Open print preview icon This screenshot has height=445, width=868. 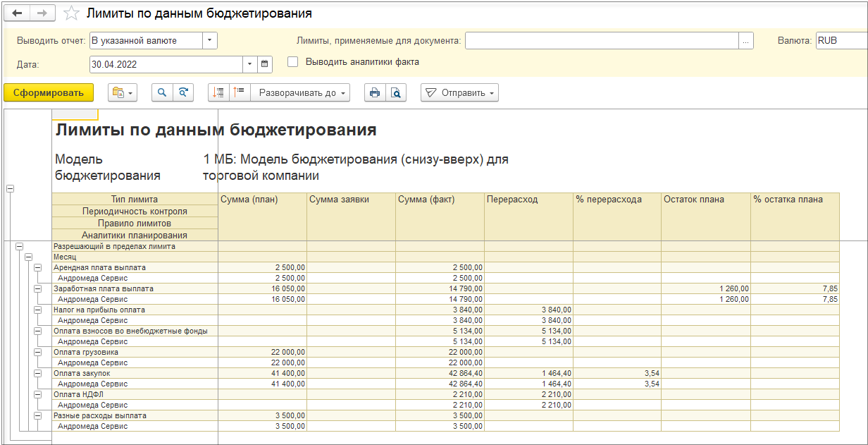point(396,92)
